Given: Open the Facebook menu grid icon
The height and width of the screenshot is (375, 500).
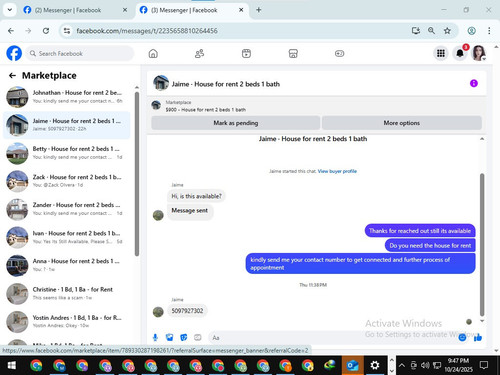Looking at the screenshot, I should (441, 53).
